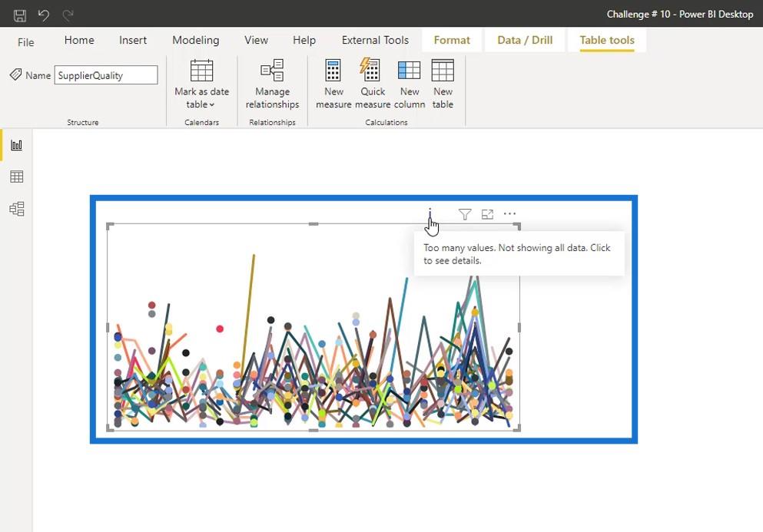Click the line chart visual
763x532 pixels.
coord(313,327)
